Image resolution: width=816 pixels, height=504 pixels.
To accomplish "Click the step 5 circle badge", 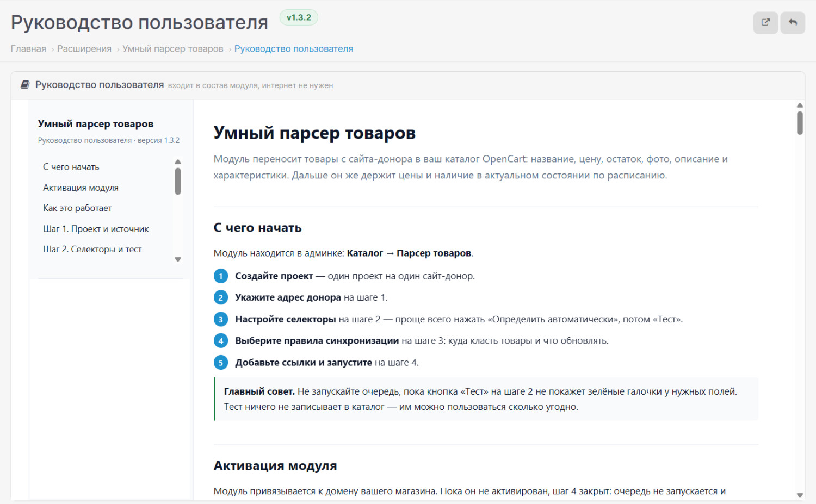I will (221, 363).
